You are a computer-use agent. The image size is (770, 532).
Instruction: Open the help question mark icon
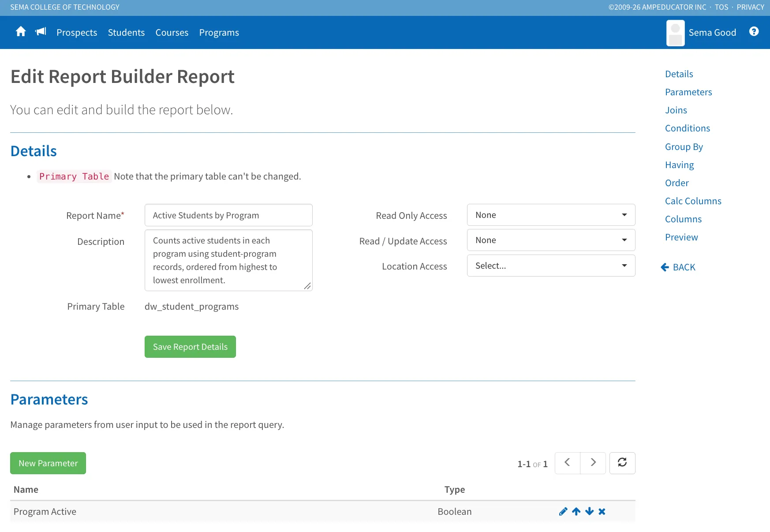tap(754, 32)
